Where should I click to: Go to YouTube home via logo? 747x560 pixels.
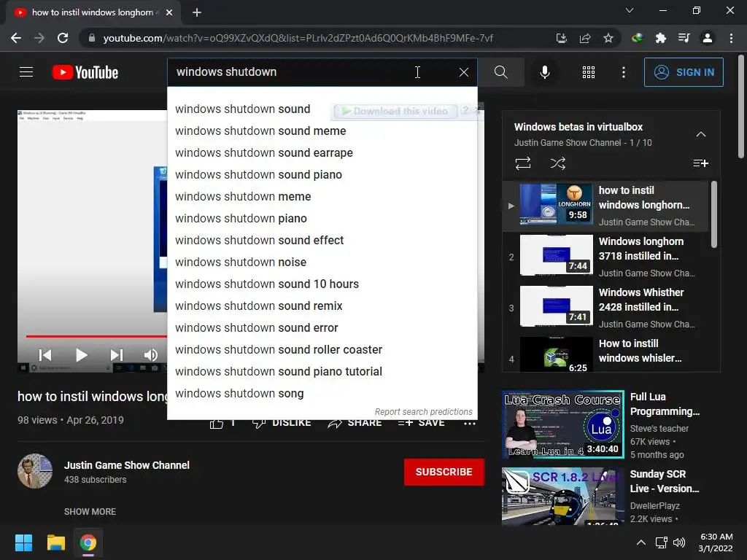click(85, 72)
